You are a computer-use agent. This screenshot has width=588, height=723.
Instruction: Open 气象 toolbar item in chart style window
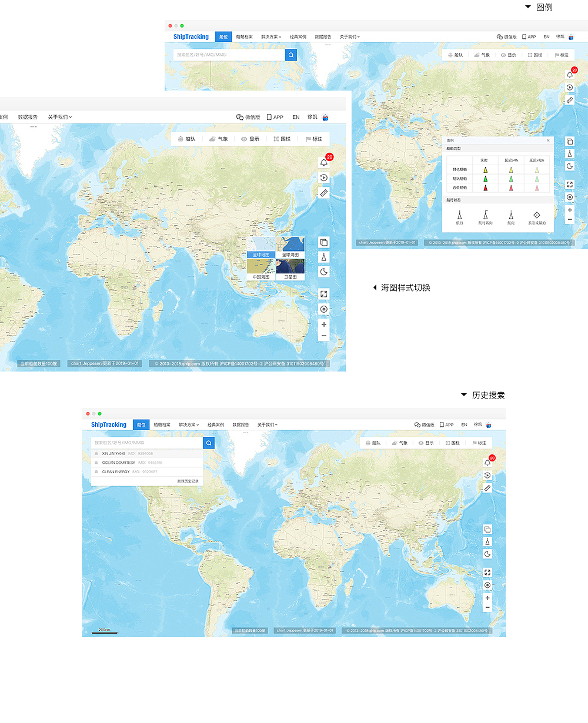(x=218, y=139)
